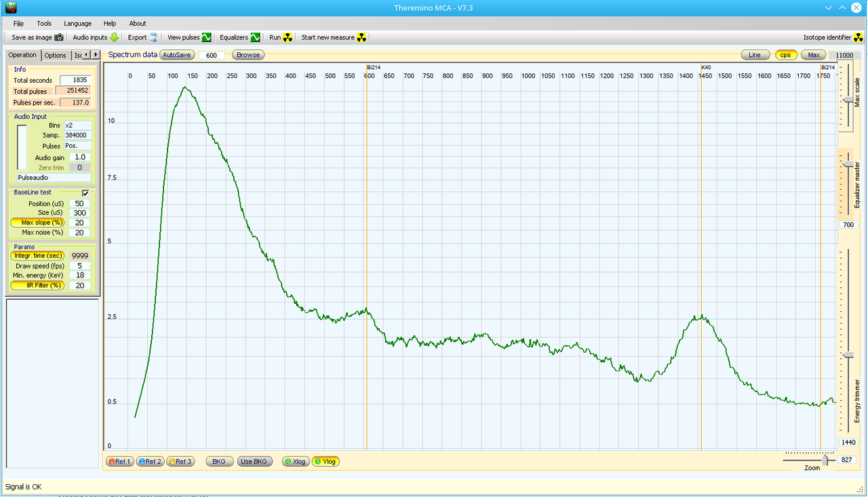
Task: Switch to the Options tab
Action: [x=56, y=56]
